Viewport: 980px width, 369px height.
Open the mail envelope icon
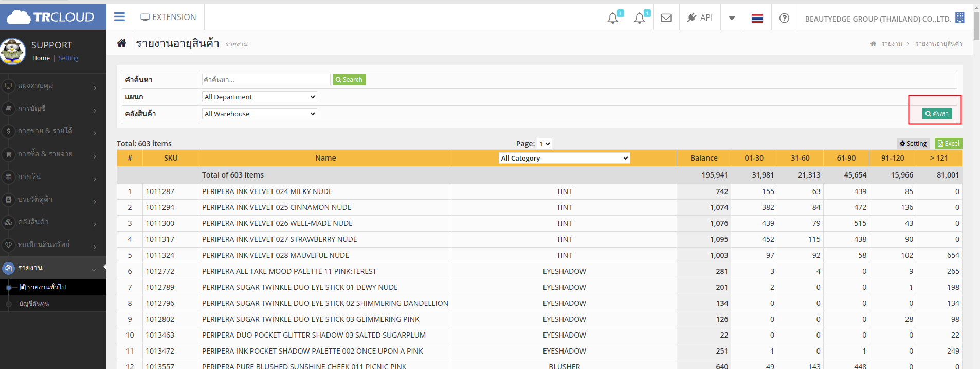666,18
